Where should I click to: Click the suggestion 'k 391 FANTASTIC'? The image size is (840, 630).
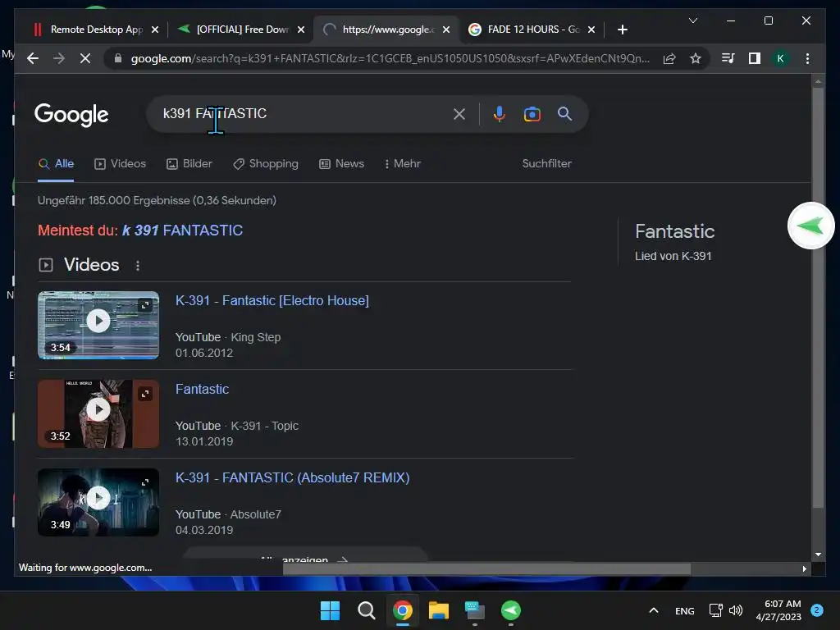(x=182, y=231)
